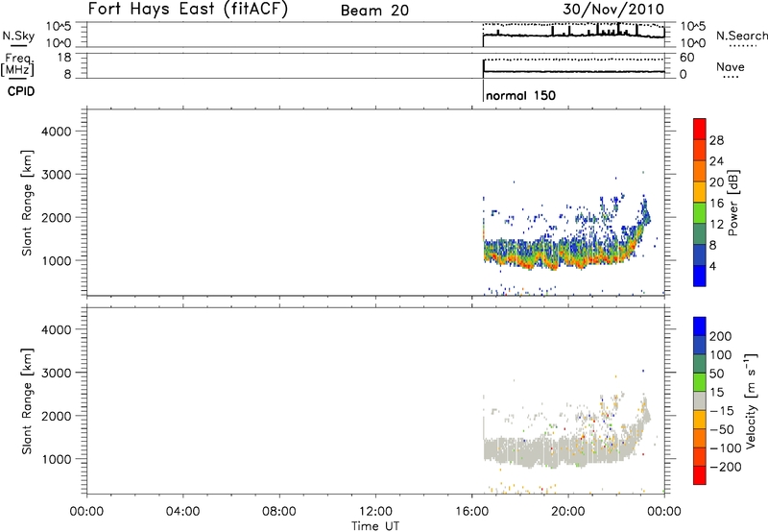
Task: Click the '60' Nave scale label
Action: pyautogui.click(x=686, y=58)
